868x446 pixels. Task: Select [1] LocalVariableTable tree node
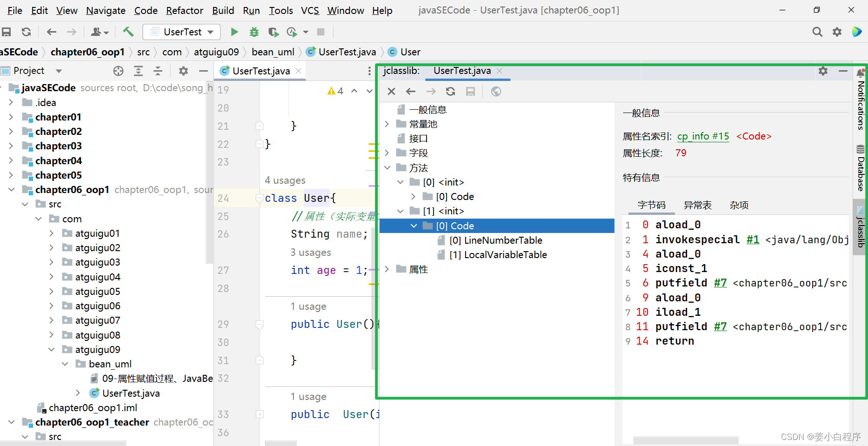pyautogui.click(x=498, y=255)
